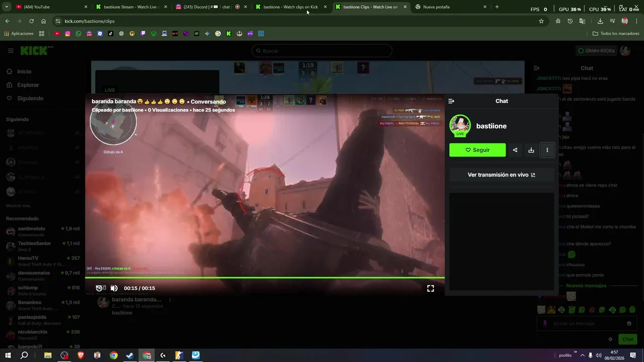
Task: Switch to bastiione Stream browser tab
Action: point(131,7)
